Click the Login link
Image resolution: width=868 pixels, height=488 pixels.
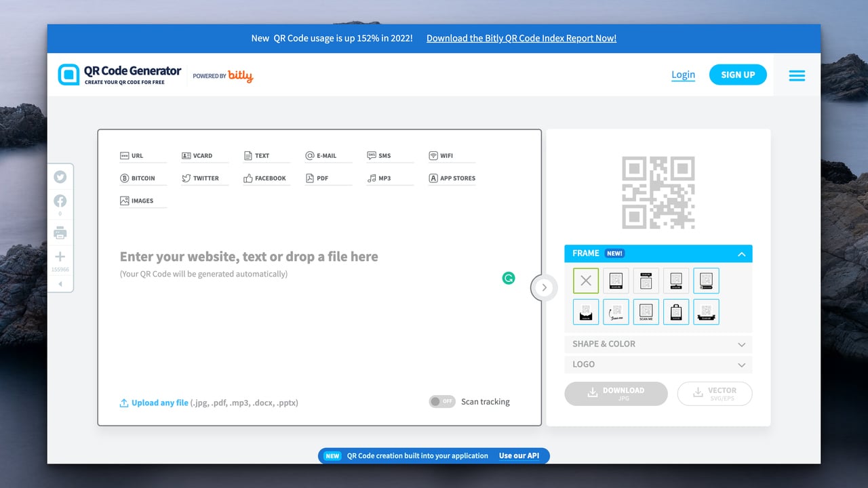[x=683, y=75]
